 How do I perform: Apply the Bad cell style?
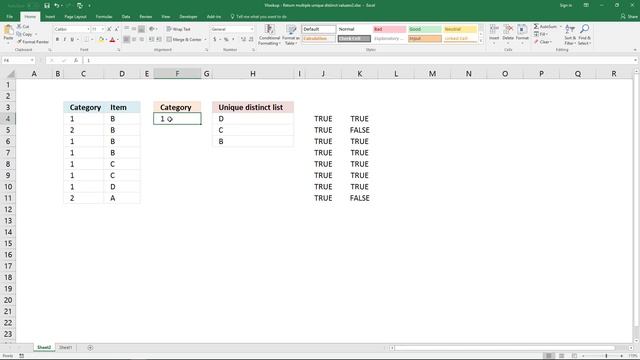[x=389, y=29]
